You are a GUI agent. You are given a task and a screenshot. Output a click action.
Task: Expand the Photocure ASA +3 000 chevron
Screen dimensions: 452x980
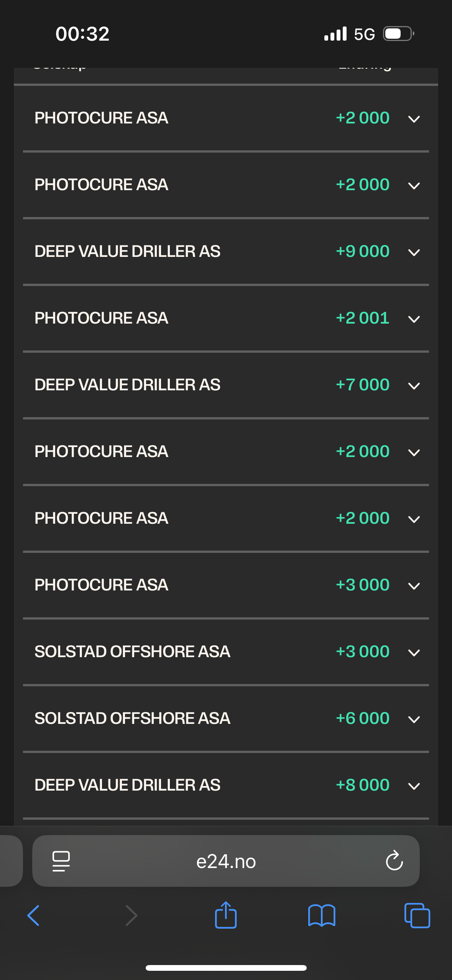coord(414,586)
